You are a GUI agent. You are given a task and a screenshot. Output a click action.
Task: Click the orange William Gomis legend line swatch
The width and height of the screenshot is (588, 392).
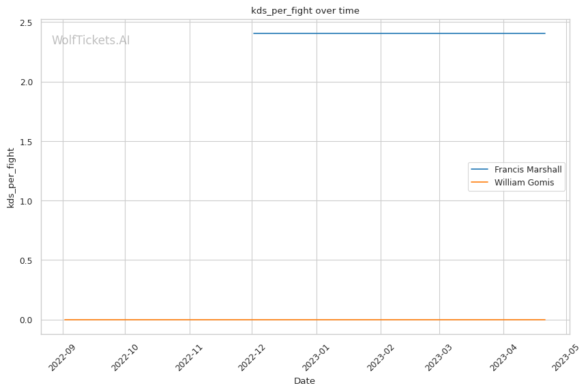tap(480, 183)
